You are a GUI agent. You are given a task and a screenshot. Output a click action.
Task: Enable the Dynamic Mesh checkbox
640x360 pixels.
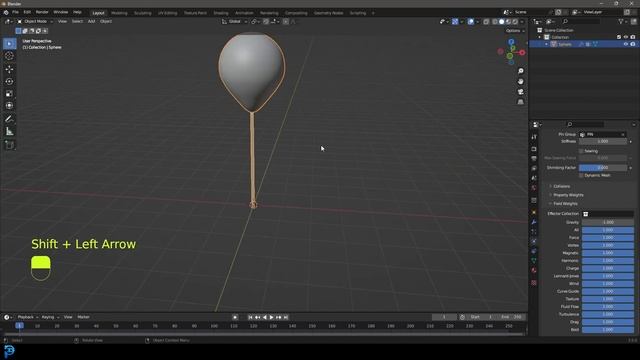click(x=581, y=176)
